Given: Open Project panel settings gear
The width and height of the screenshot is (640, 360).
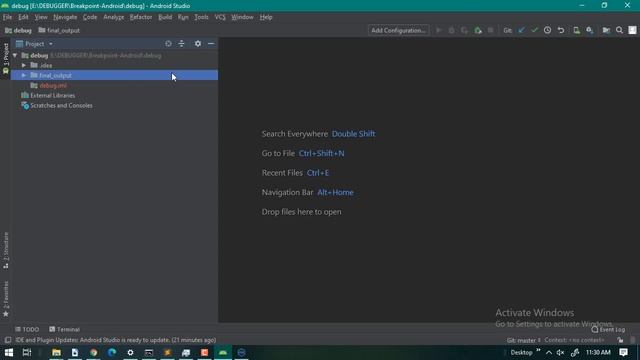Looking at the screenshot, I should tap(198, 44).
